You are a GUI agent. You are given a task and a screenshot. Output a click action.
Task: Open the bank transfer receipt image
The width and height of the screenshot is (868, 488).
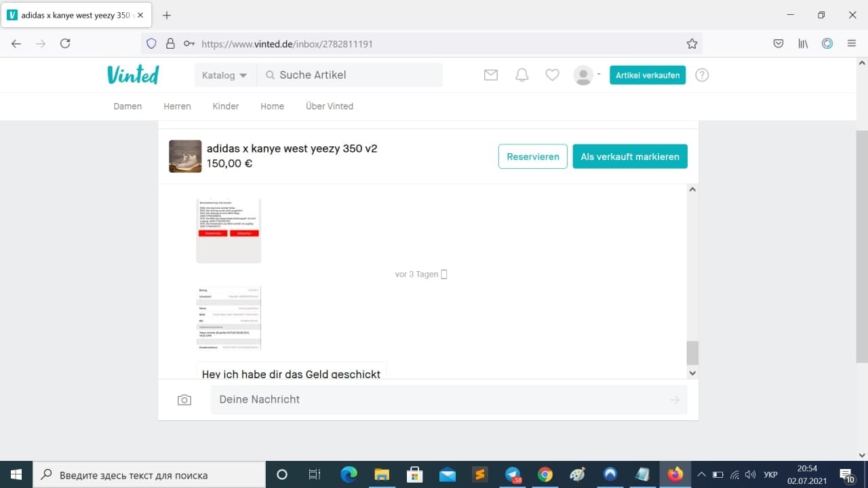[229, 318]
